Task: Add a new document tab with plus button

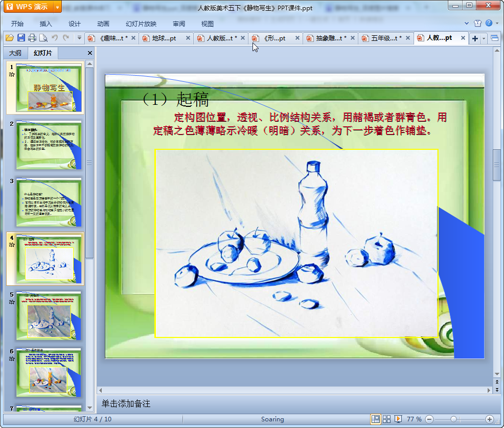Action: [475, 38]
